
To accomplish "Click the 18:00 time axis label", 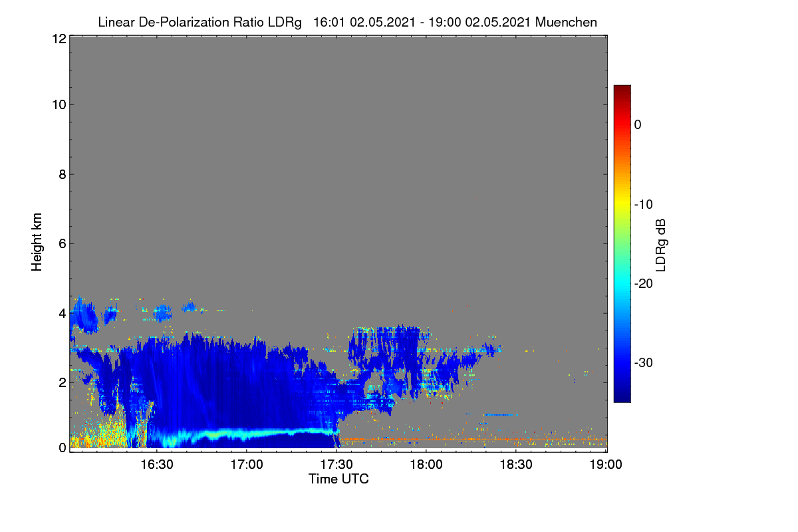I will pyautogui.click(x=426, y=464).
